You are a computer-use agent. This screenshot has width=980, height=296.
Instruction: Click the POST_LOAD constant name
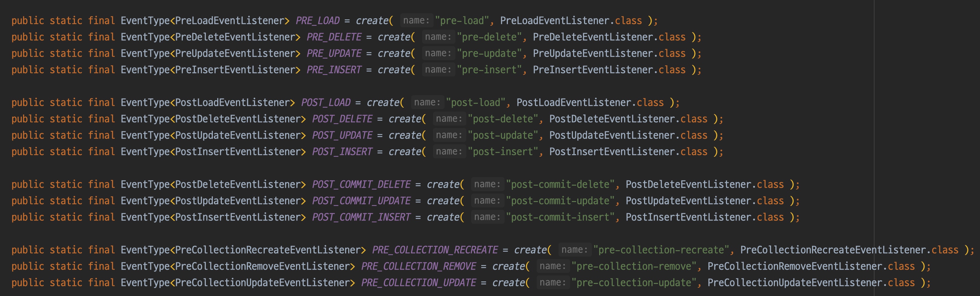326,102
